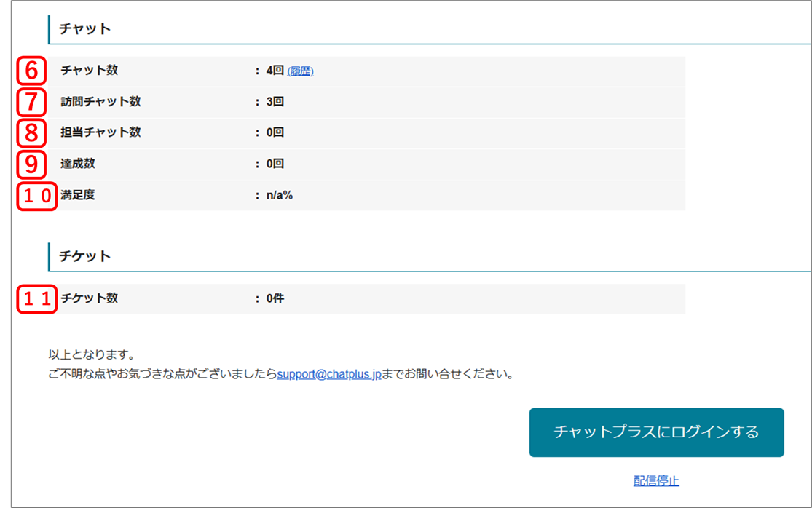
Task: Click the 達成数 row label
Action: coord(78,164)
